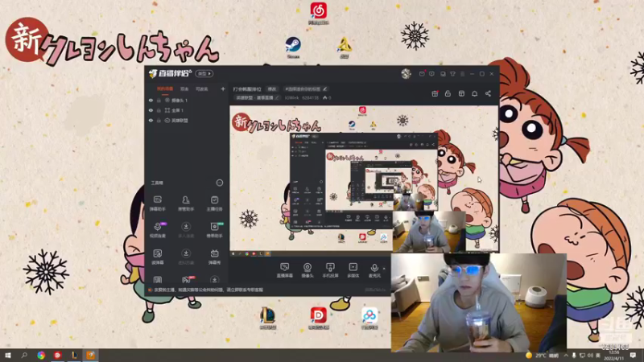The width and height of the screenshot is (644, 362).
Task: Toggle lock on 全屏 1 source
Action: tap(159, 110)
